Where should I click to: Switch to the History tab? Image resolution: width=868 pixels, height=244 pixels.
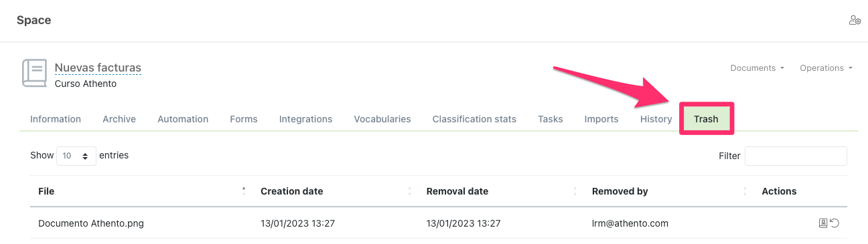click(656, 119)
